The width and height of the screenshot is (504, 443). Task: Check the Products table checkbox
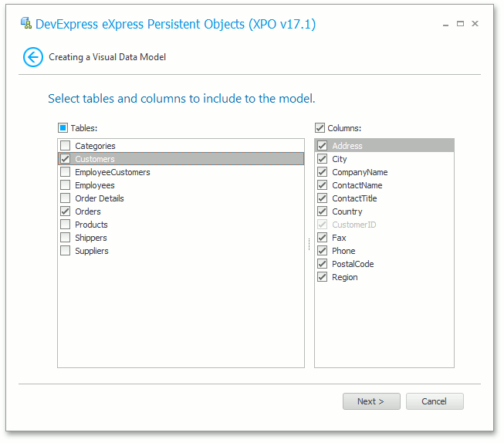coord(66,225)
